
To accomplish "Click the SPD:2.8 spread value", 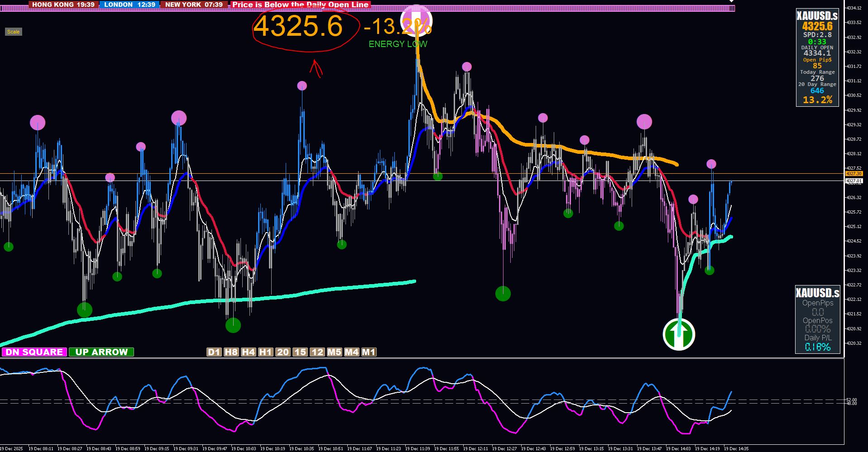I will [x=817, y=35].
